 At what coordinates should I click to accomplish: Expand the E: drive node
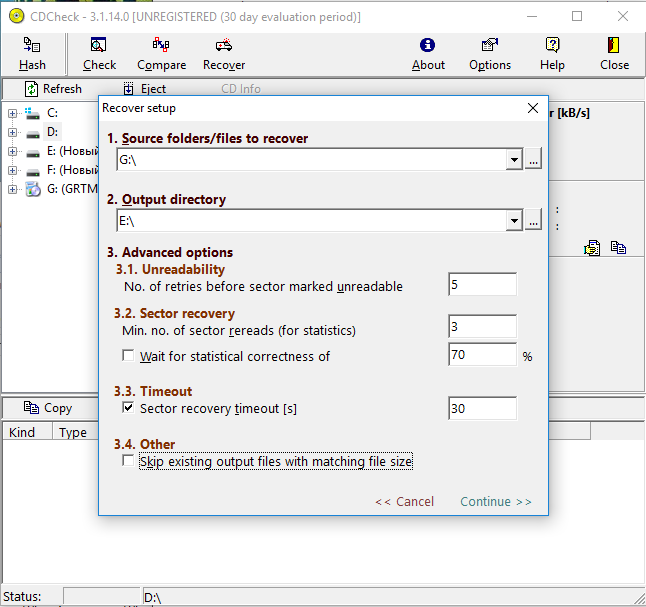point(12,151)
